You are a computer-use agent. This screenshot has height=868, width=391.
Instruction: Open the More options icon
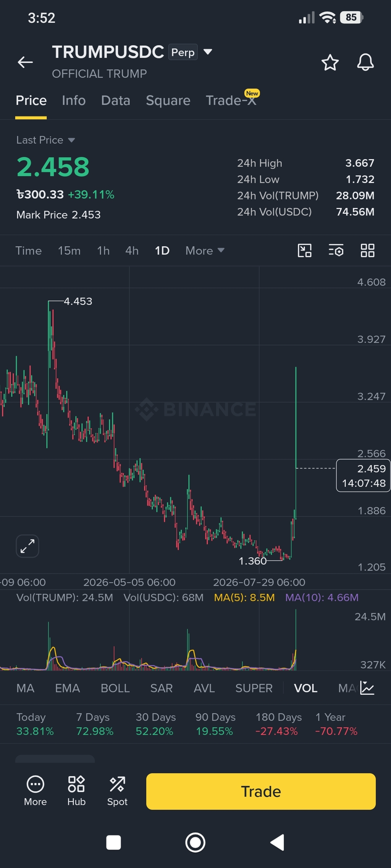(35, 791)
